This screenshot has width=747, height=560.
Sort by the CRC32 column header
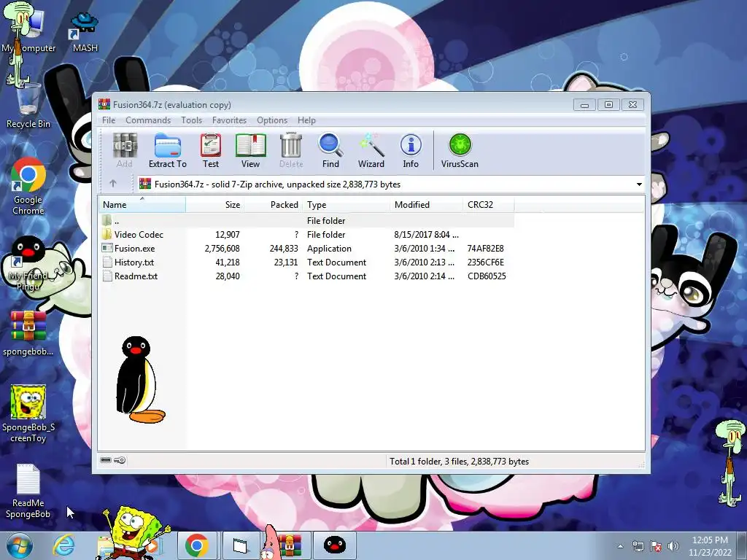click(x=488, y=204)
